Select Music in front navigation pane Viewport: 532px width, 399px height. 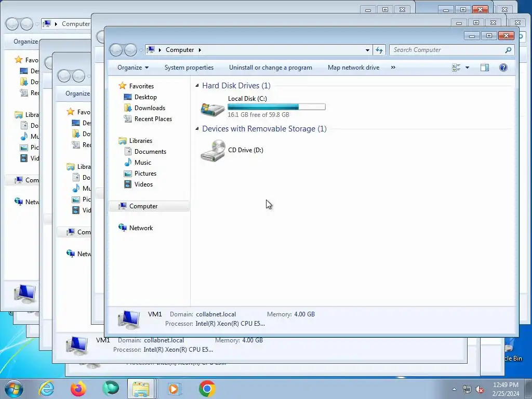(x=142, y=163)
